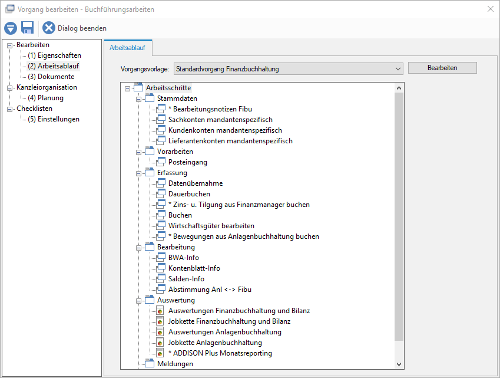Click the round blue dropdown toolbar icon
Viewport: 500px width, 378px height.
click(x=10, y=28)
